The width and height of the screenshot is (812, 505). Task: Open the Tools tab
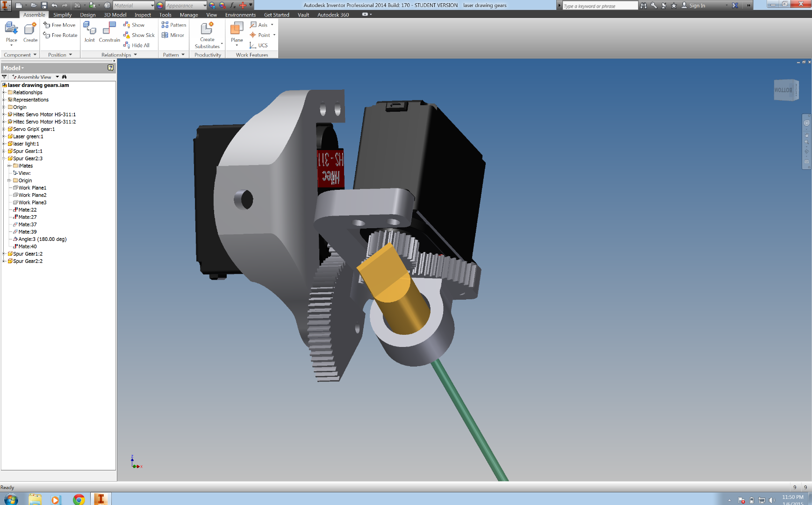(165, 15)
